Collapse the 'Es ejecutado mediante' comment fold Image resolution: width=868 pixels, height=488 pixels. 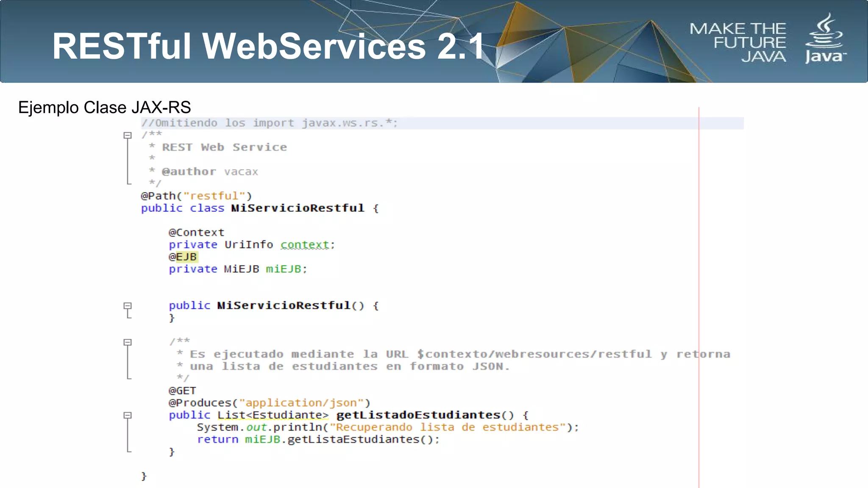(x=128, y=342)
